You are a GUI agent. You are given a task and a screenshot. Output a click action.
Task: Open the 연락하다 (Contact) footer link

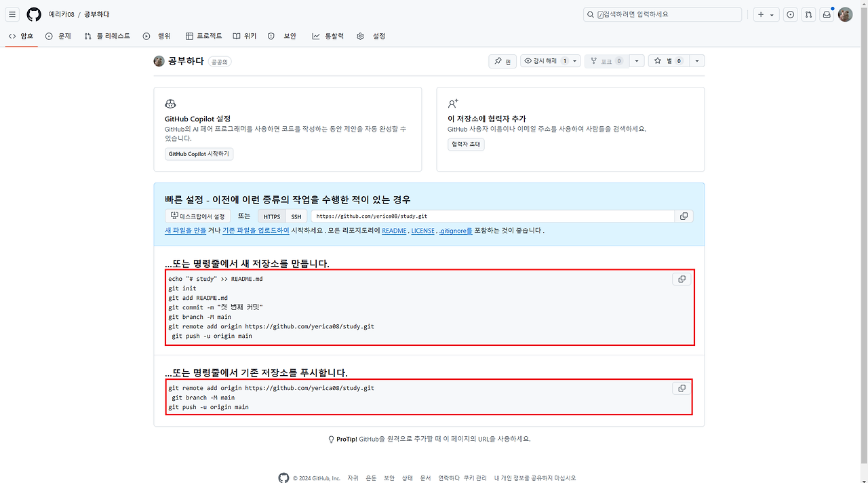coord(449,478)
